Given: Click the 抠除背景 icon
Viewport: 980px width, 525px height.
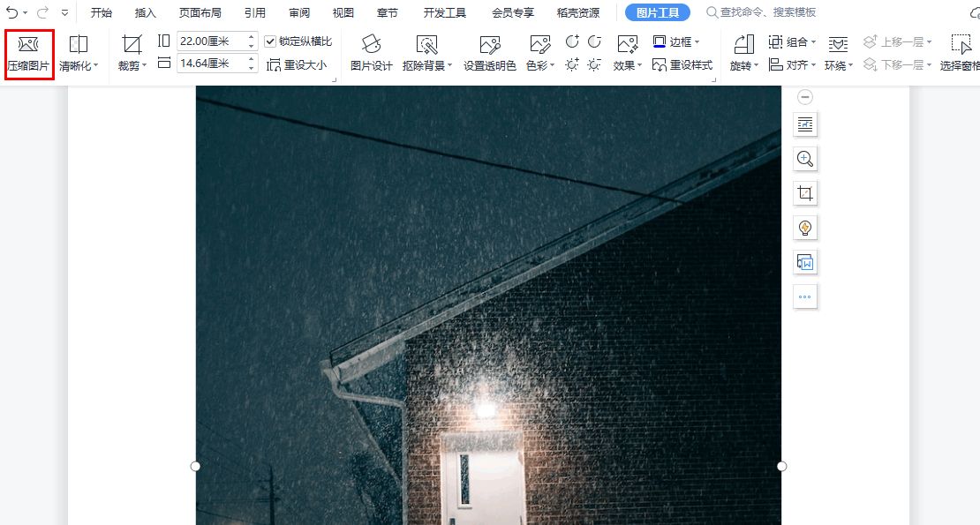Looking at the screenshot, I should (427, 45).
